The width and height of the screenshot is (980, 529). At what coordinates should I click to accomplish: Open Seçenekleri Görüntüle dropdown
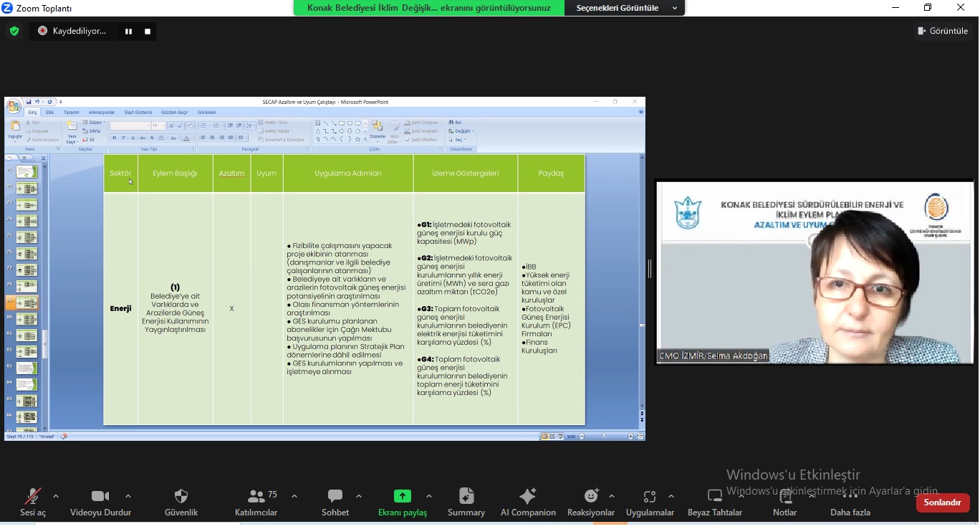click(622, 8)
